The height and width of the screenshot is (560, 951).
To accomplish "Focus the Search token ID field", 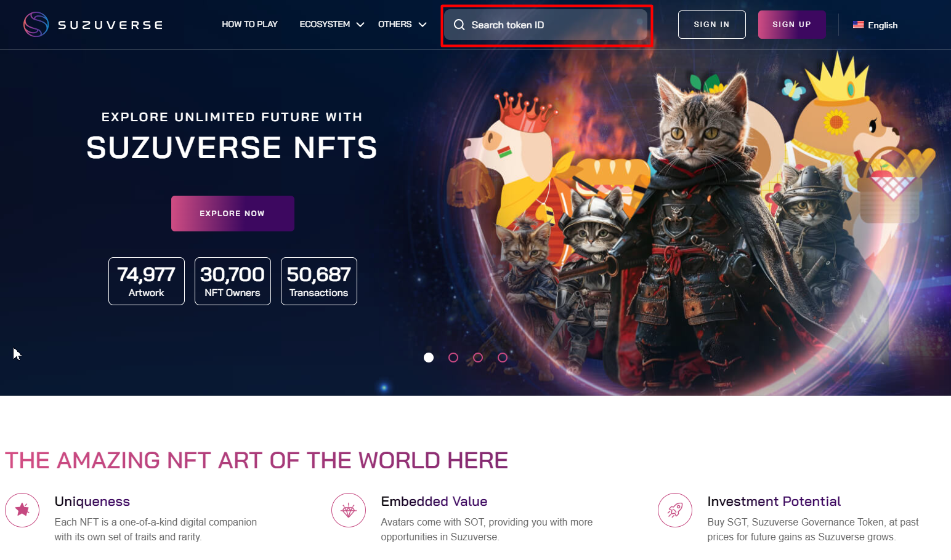I will coord(546,25).
